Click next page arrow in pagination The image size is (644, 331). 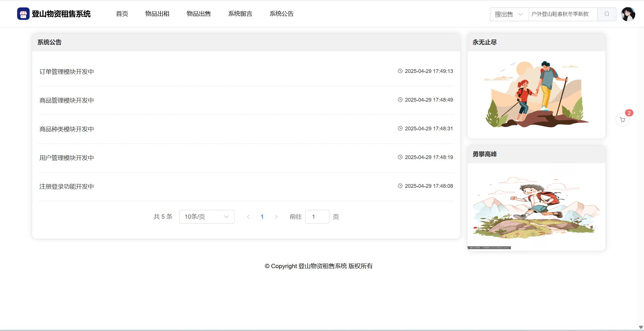(x=276, y=217)
